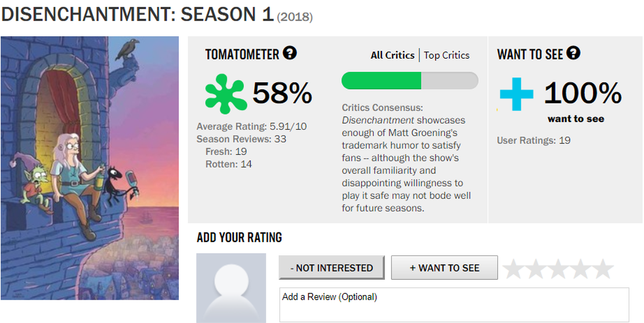Click the 58% Tomatometer score
This screenshot has height=323, width=644.
282,93
